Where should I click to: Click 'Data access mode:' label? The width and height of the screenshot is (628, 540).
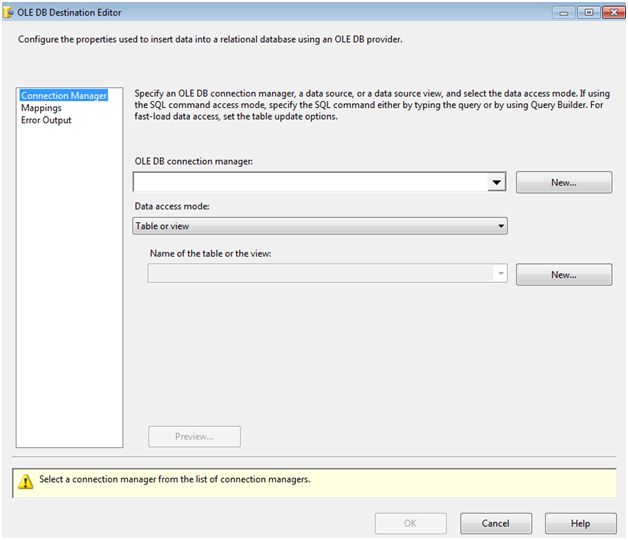(172, 206)
